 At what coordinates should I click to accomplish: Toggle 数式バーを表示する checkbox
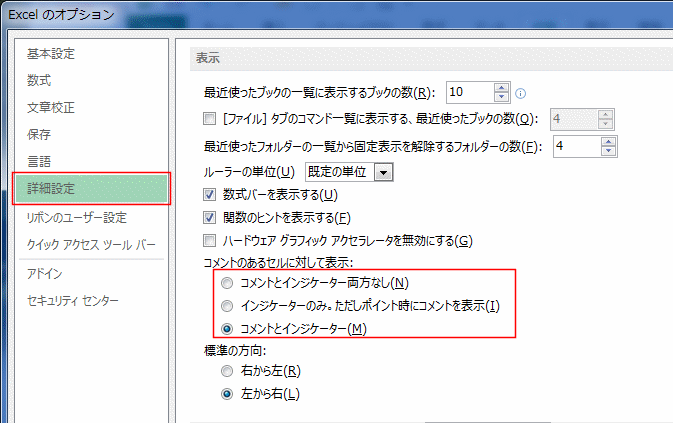point(209,195)
